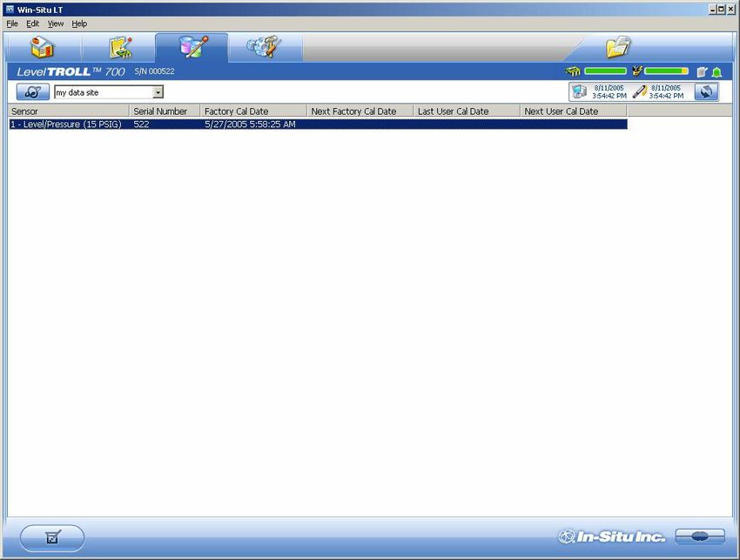This screenshot has width=740, height=560.
Task: Click the site details button beside site dropdown
Action: coord(32,91)
